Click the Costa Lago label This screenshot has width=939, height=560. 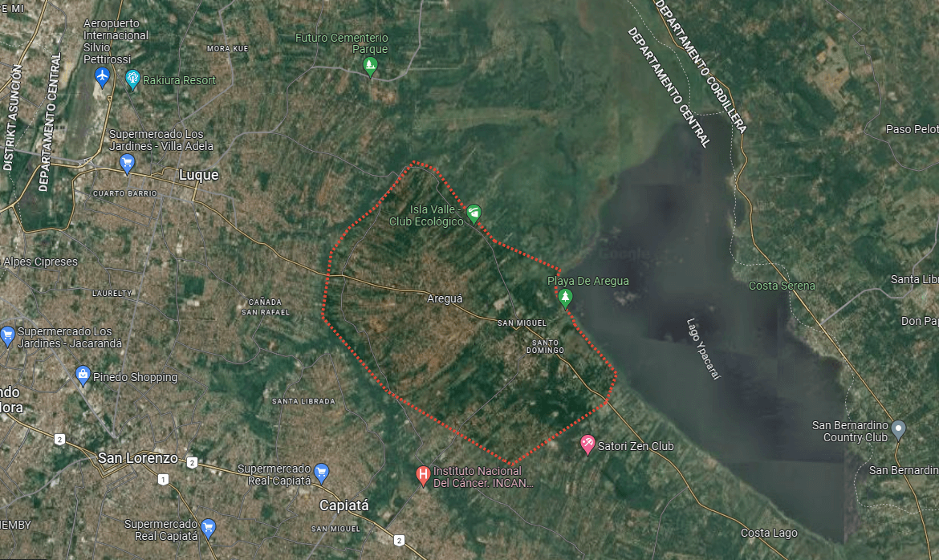pos(769,533)
